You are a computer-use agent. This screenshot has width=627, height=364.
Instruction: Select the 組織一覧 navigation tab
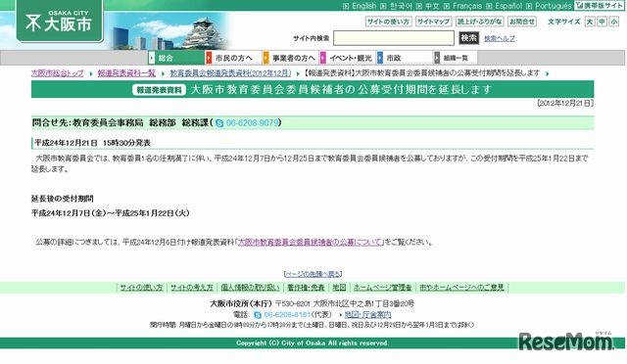coord(456,58)
